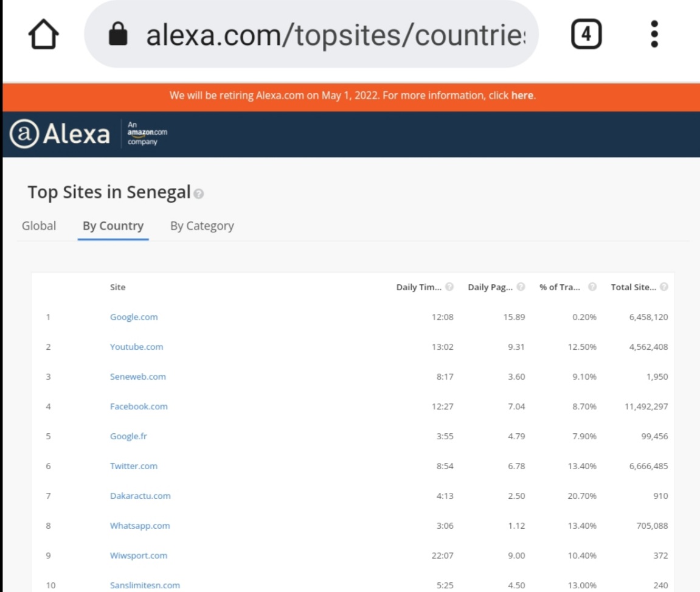Open the By Category tab
This screenshot has width=700, height=592.
(202, 226)
